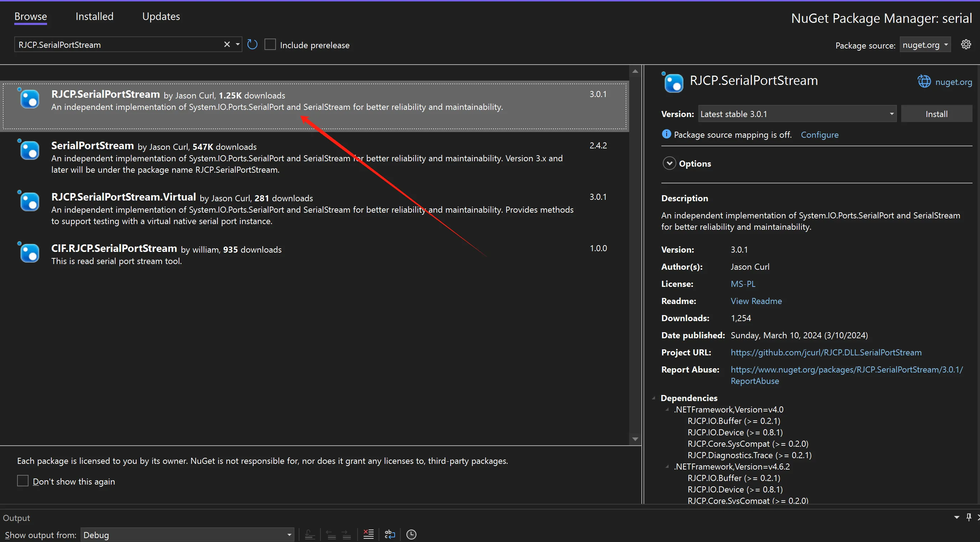Image resolution: width=980 pixels, height=542 pixels.
Task: Click the clock icon in Output toolbar
Action: (411, 535)
